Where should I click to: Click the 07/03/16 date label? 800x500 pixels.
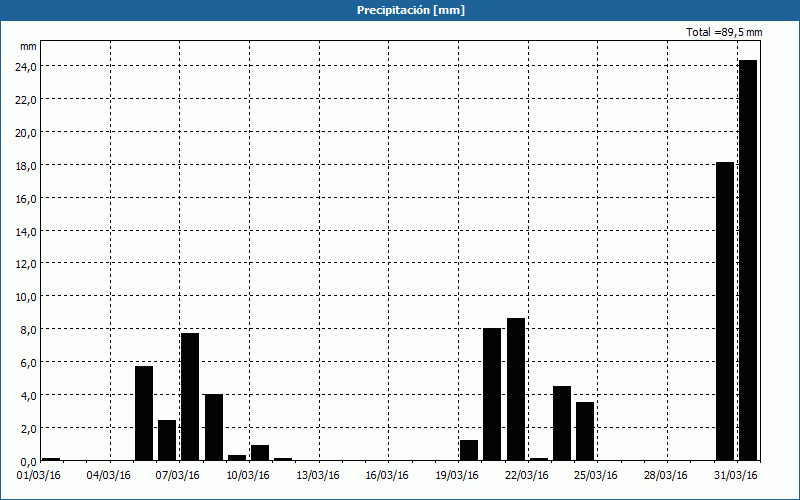coord(178,476)
